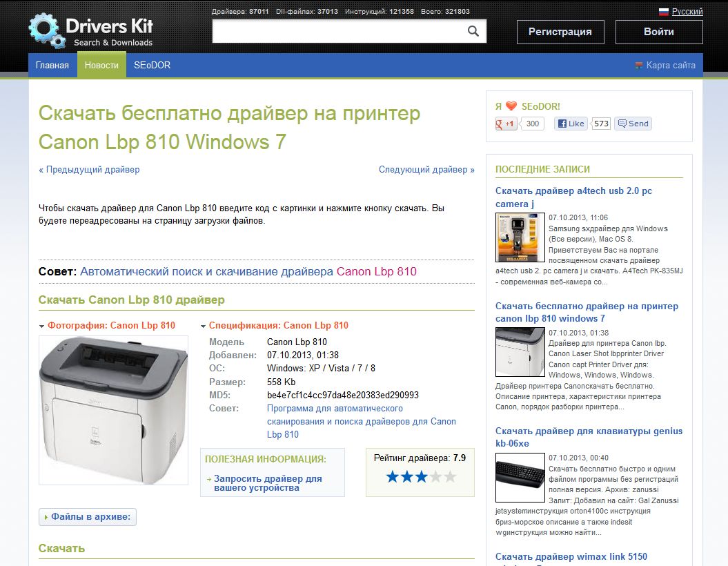This screenshot has height=566, width=728.
Task: Go to Предыдущий драйвер
Action: pyautogui.click(x=89, y=170)
